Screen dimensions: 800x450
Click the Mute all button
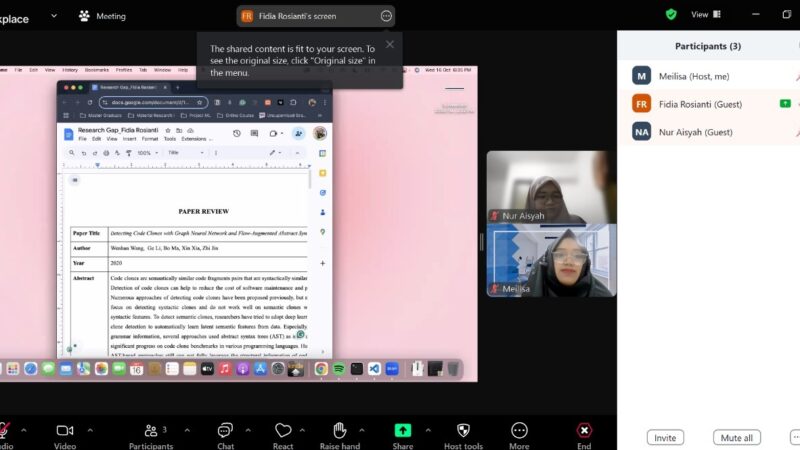[737, 438]
